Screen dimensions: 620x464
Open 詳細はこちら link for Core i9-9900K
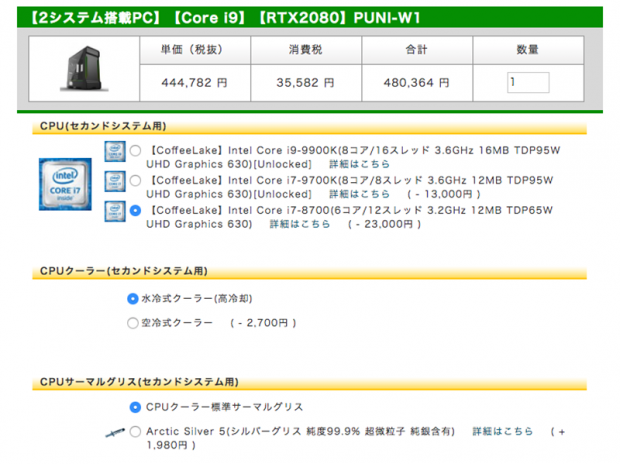click(360, 164)
